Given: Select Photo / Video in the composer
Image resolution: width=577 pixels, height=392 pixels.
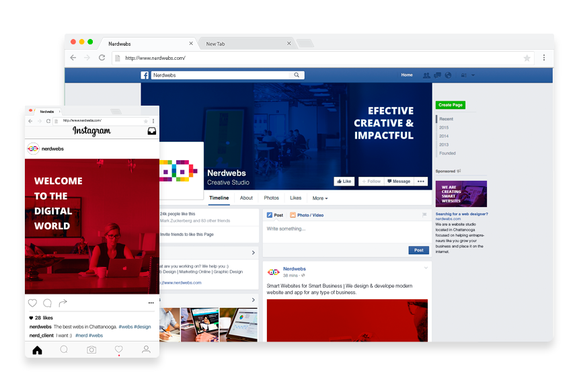Looking at the screenshot, I should click(307, 215).
